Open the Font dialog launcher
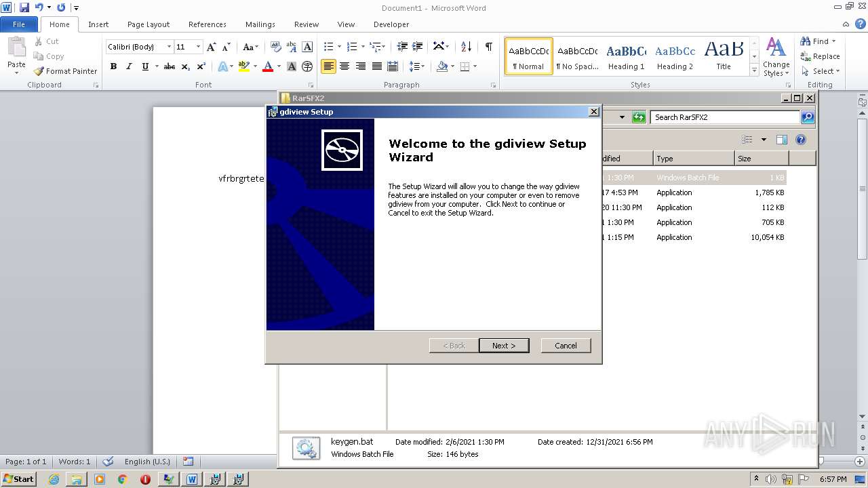Viewport: 868px width, 488px height. pyautogui.click(x=311, y=85)
